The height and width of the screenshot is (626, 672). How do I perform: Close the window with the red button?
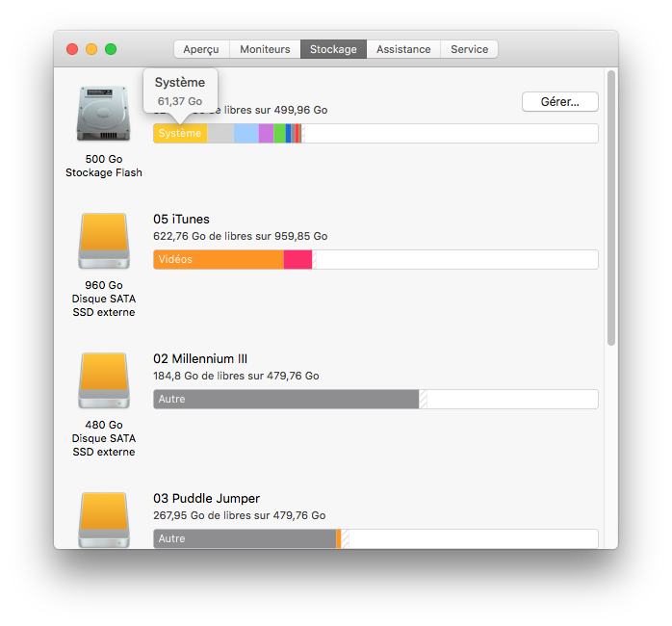[72, 49]
